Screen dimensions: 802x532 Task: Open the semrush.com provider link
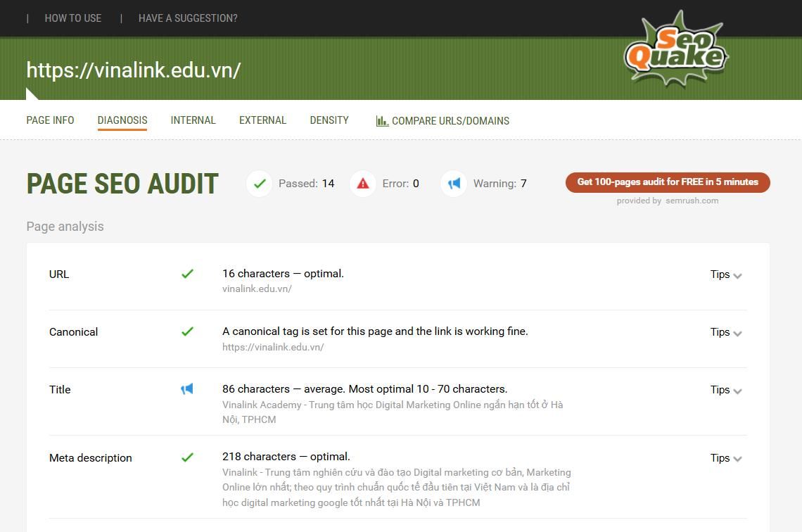(x=692, y=201)
